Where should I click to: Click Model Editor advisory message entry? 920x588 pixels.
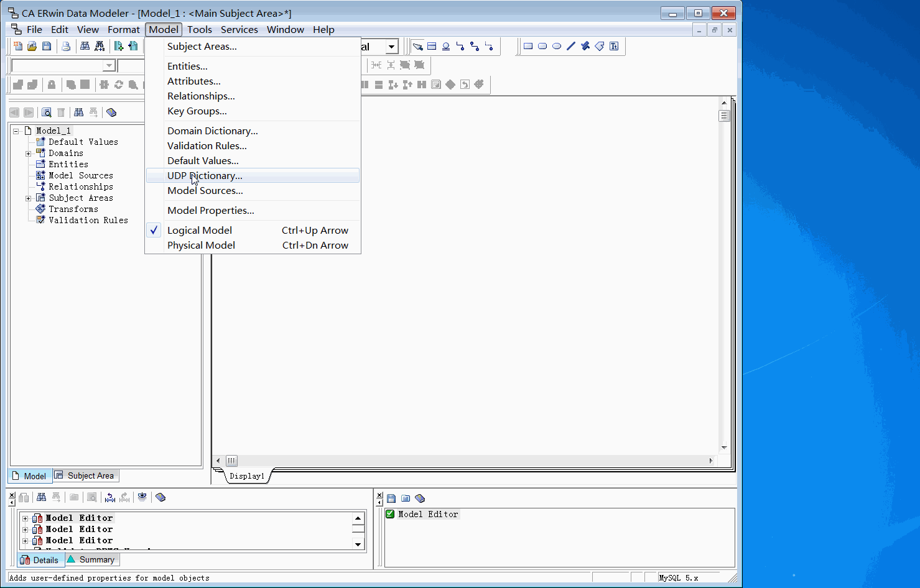click(428, 514)
